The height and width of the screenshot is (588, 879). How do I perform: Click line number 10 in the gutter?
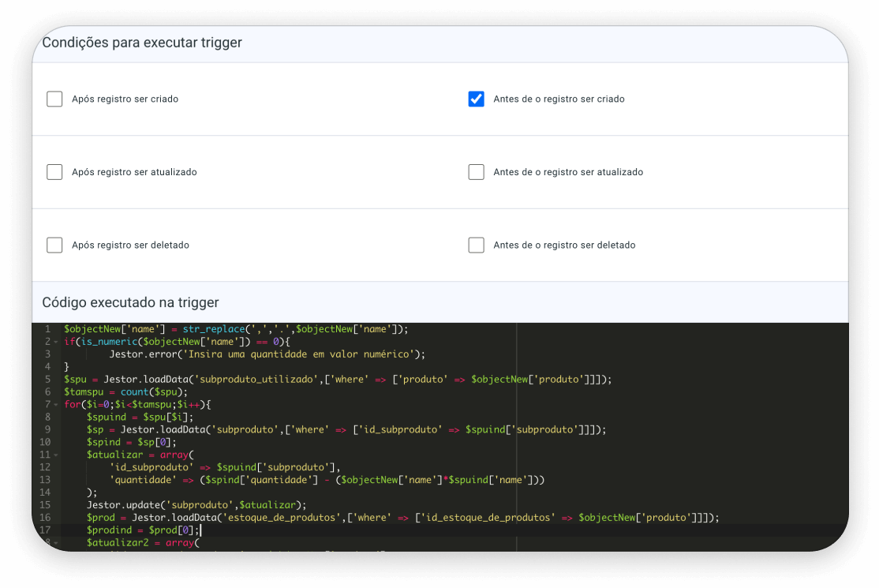coord(45,442)
